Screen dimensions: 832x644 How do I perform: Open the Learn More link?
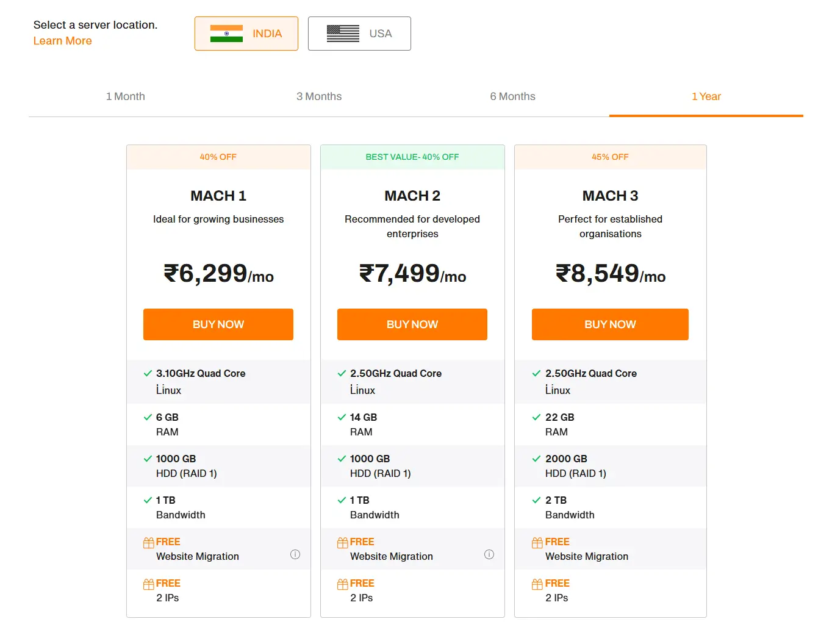[63, 41]
